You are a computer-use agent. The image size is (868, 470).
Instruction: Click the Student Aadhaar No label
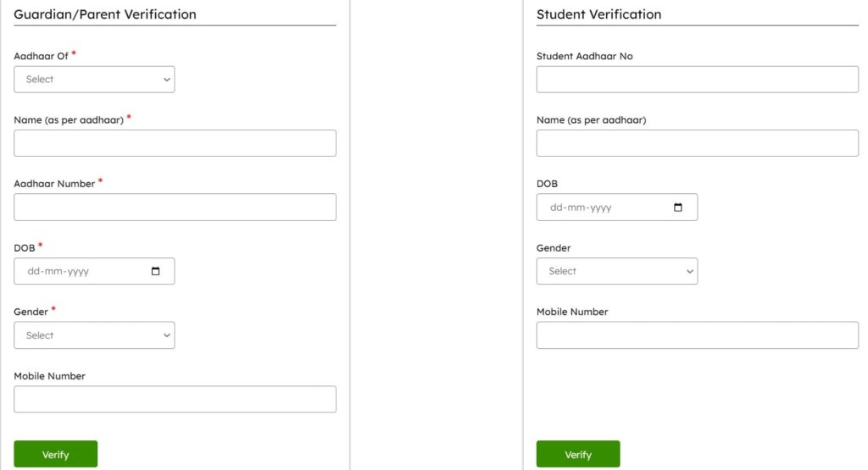point(584,56)
